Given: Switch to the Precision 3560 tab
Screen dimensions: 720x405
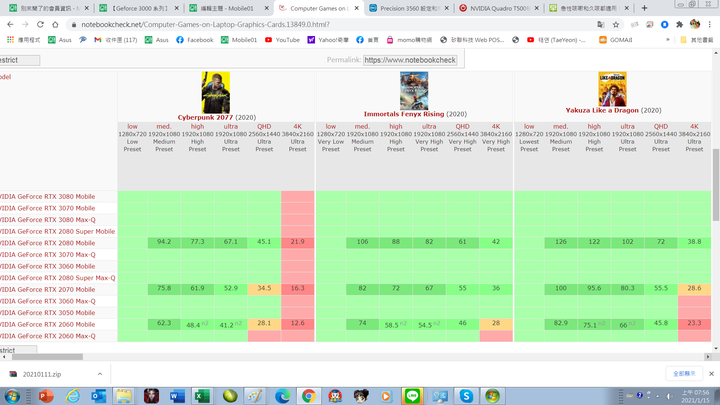Looking at the screenshot, I should pos(408,8).
